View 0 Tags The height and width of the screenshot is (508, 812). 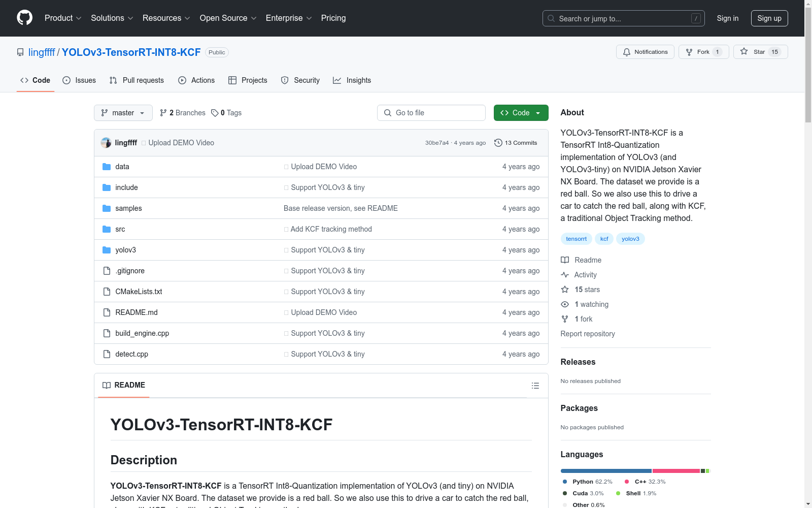pos(226,113)
